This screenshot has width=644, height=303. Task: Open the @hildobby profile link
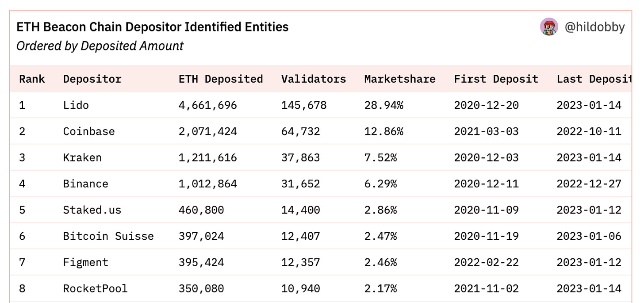[594, 27]
